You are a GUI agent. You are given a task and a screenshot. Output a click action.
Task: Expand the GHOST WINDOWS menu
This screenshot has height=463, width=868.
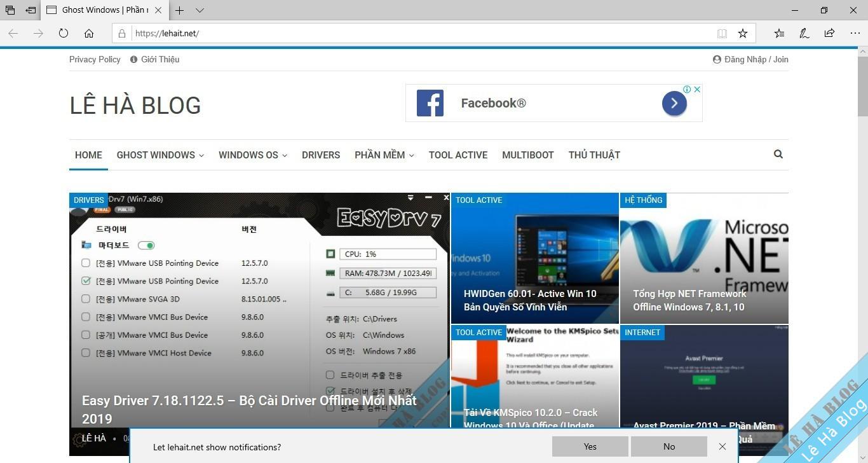point(160,155)
